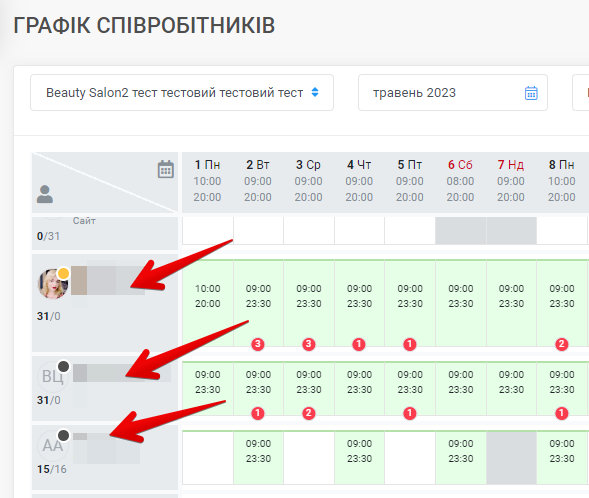
Task: Click the blonde employee avatar photo
Action: (x=53, y=284)
